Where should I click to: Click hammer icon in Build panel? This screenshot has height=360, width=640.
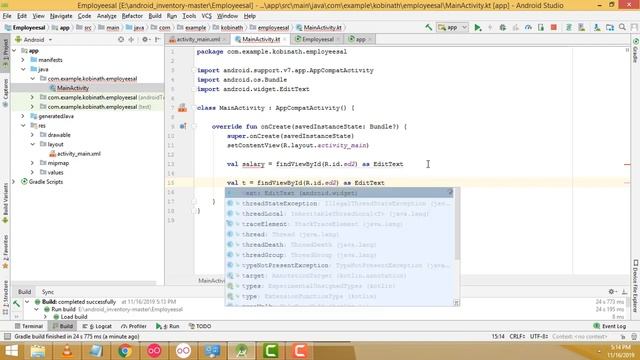pos(16,303)
